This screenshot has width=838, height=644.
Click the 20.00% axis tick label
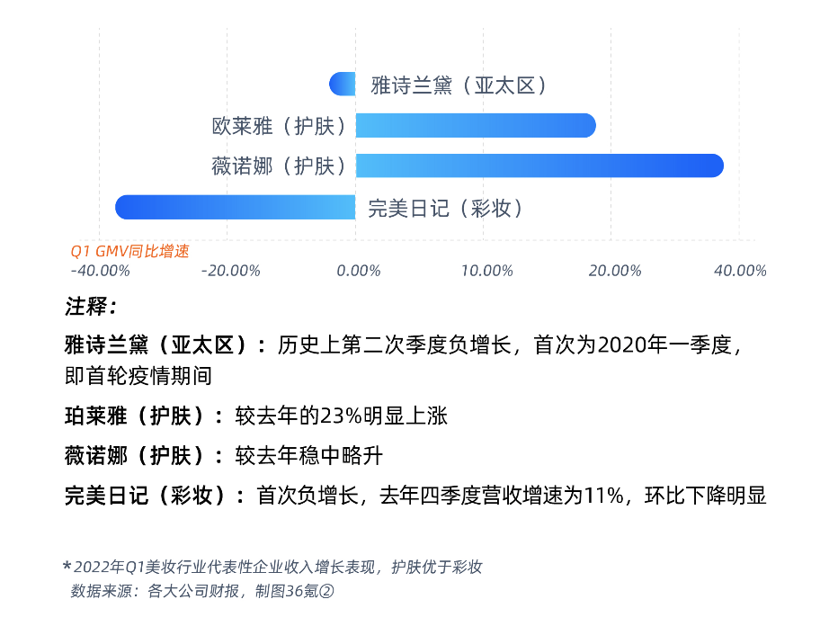[x=615, y=271]
